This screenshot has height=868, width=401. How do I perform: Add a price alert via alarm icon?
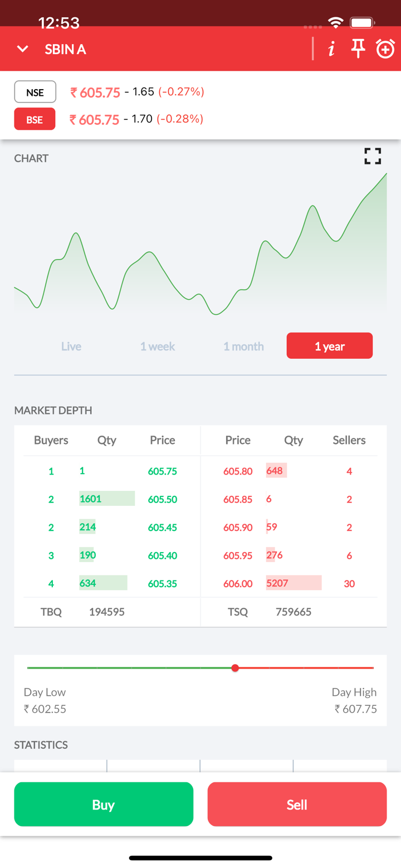[385, 49]
